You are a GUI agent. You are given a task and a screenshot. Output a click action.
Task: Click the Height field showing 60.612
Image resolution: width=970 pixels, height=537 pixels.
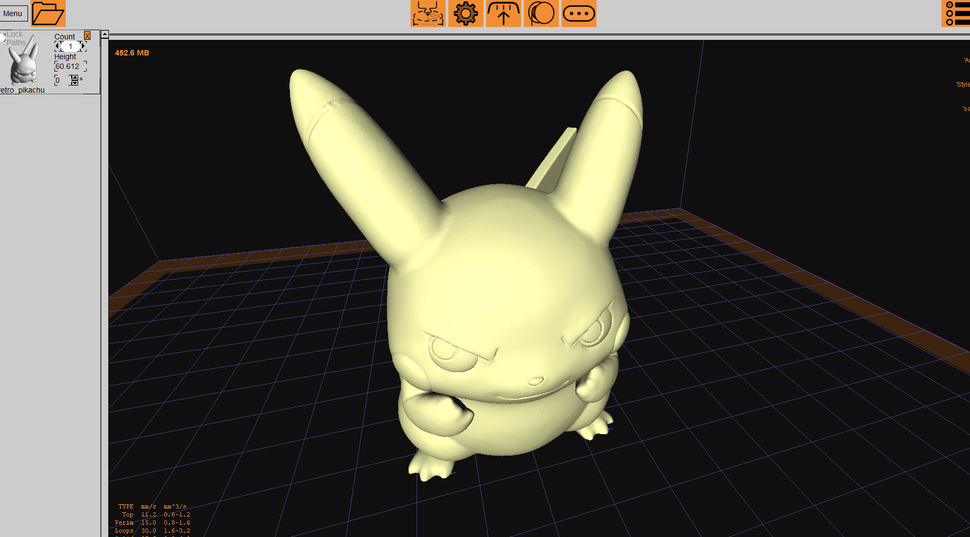(70, 66)
